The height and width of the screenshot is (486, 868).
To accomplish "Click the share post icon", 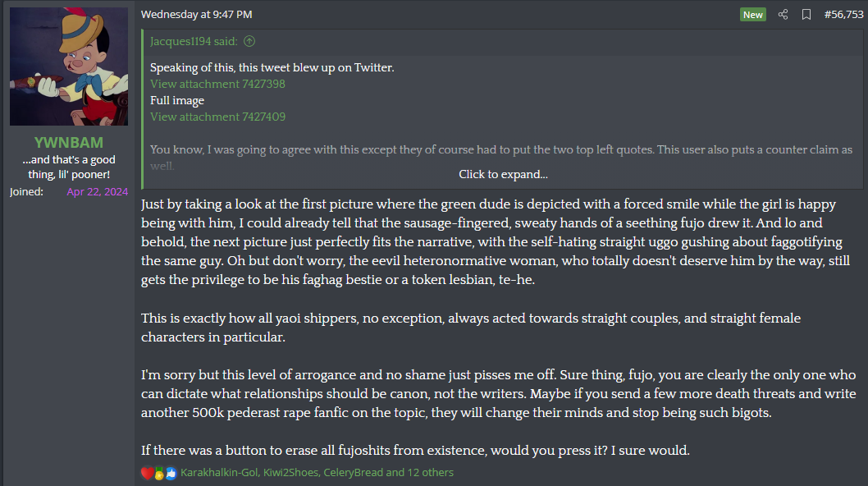I will point(783,15).
